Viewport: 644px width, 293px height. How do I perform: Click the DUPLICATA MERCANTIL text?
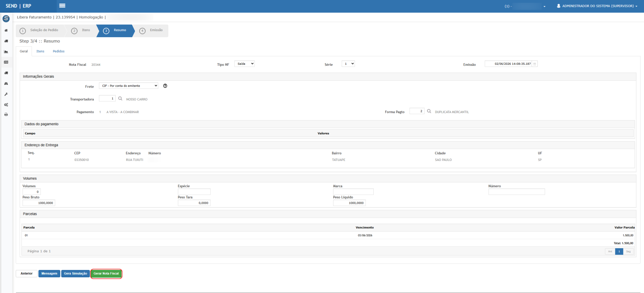[x=452, y=112]
